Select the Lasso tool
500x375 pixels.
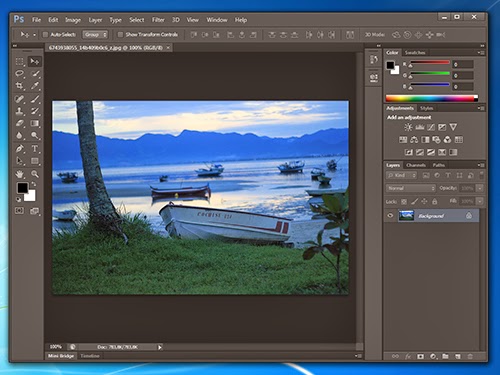click(19, 73)
